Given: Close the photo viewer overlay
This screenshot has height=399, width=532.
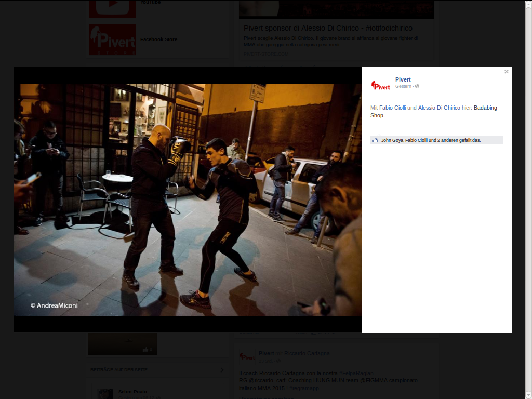Looking at the screenshot, I should (x=506, y=72).
